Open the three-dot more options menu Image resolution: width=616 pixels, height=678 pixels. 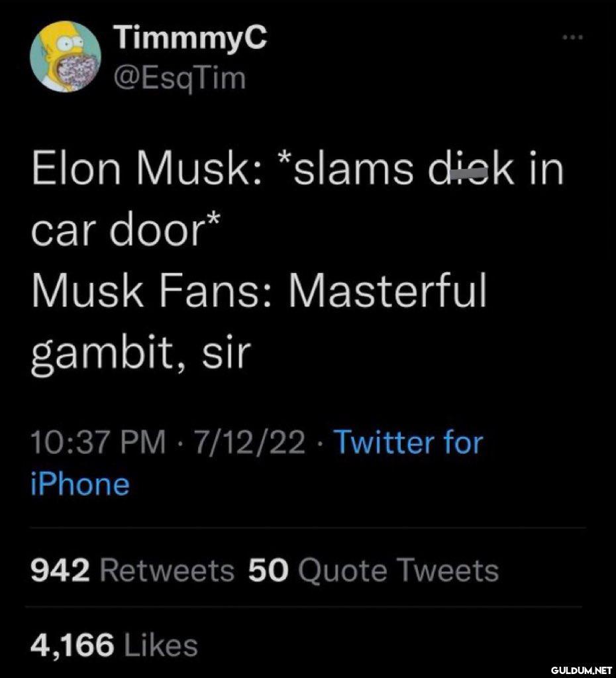click(572, 38)
